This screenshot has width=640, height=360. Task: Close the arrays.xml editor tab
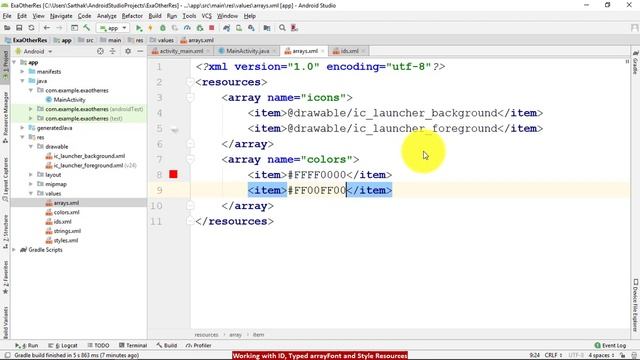[322, 51]
